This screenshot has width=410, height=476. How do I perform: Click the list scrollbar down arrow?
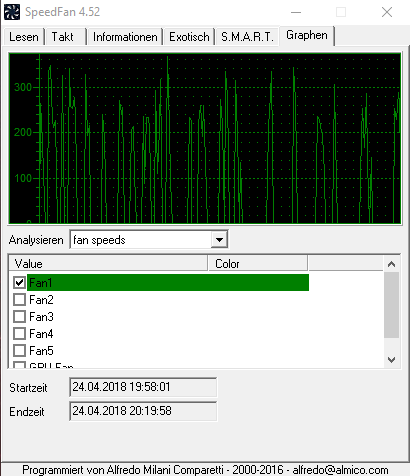[391, 360]
